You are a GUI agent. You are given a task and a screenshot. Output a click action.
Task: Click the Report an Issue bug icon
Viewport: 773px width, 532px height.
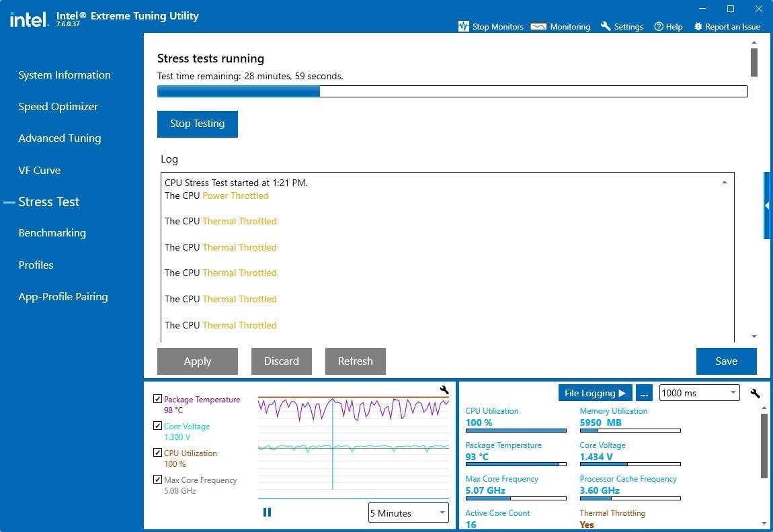[x=698, y=27]
